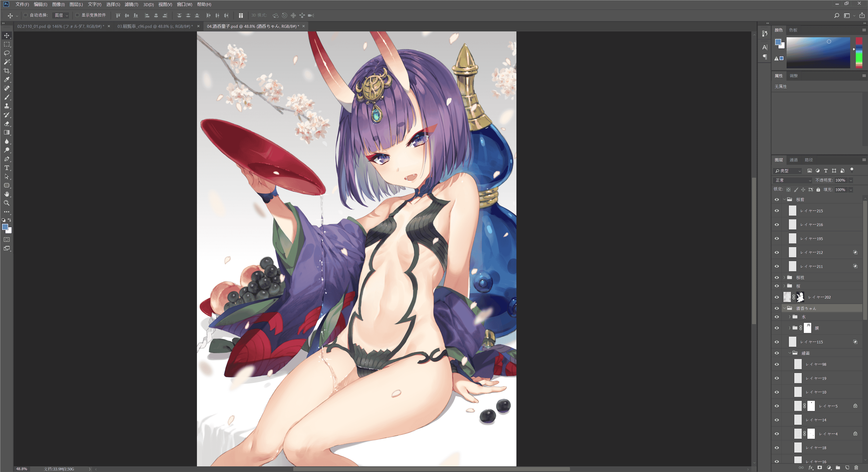
Task: Enable the 自动选择 checkbox
Action: tap(26, 15)
